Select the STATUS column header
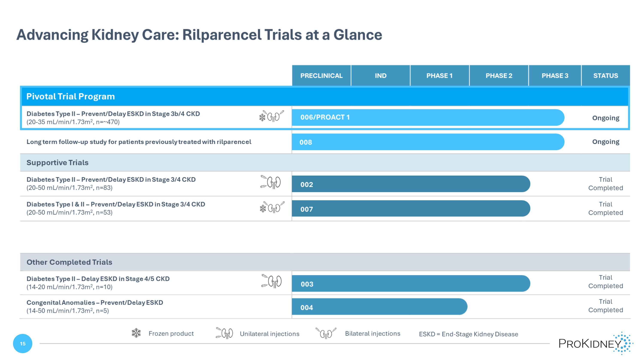Image resolution: width=644 pixels, height=362 pixels. tap(606, 76)
